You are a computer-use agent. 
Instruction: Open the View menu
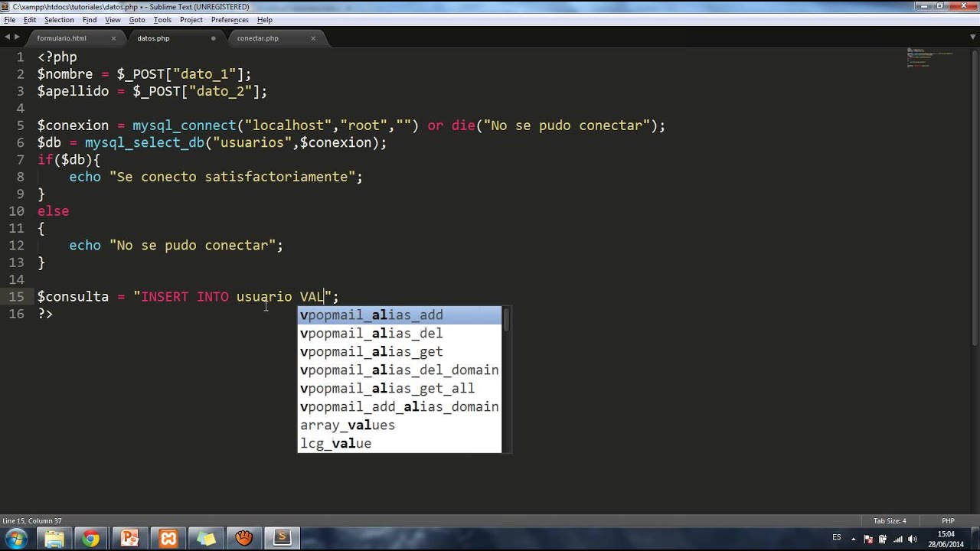[113, 20]
